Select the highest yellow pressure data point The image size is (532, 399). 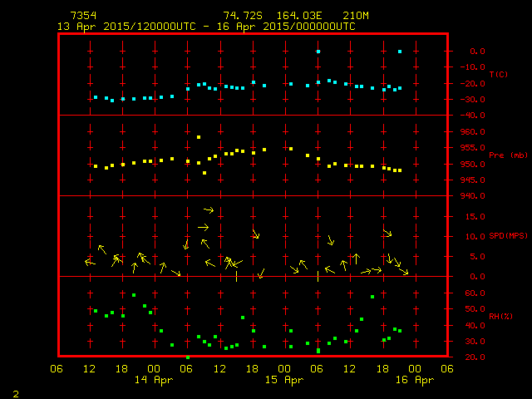pyautogui.click(x=199, y=137)
